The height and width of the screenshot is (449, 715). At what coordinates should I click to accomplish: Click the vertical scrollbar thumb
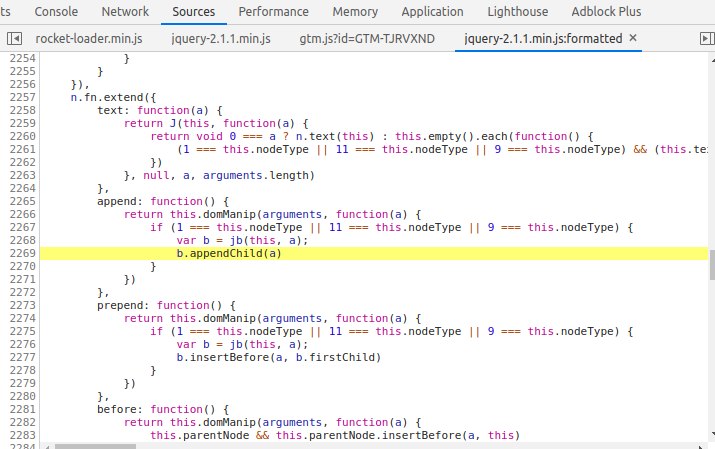712,265
